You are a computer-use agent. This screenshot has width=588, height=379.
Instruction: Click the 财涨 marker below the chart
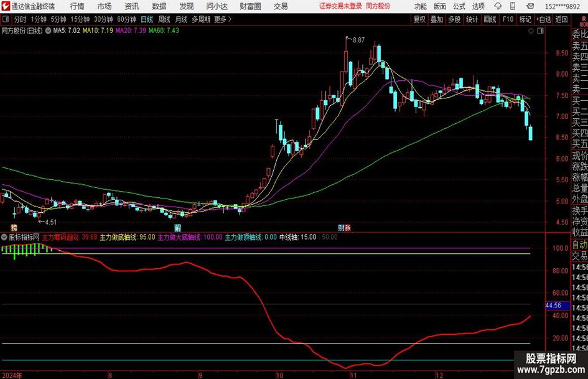tap(344, 227)
